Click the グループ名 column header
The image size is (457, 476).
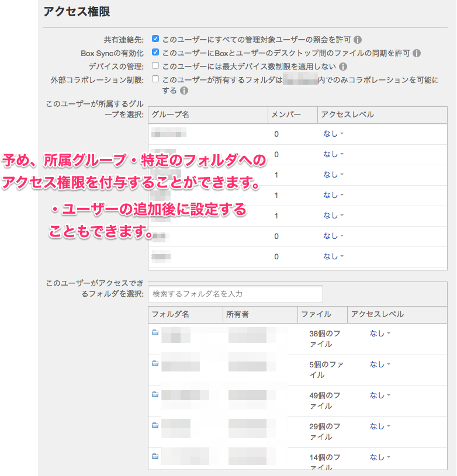pos(169,114)
